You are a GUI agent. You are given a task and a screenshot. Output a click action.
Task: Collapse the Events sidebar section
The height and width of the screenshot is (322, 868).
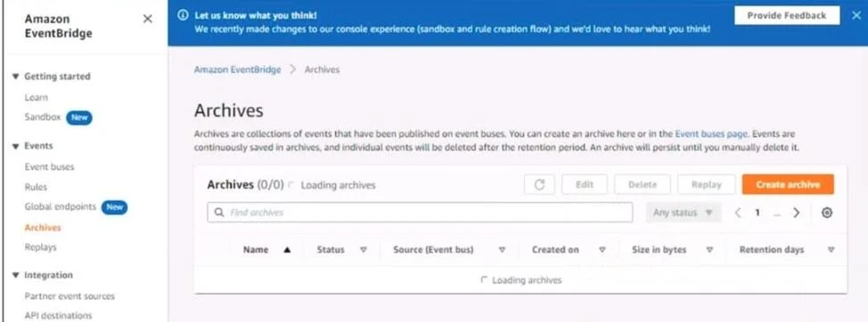[15, 146]
